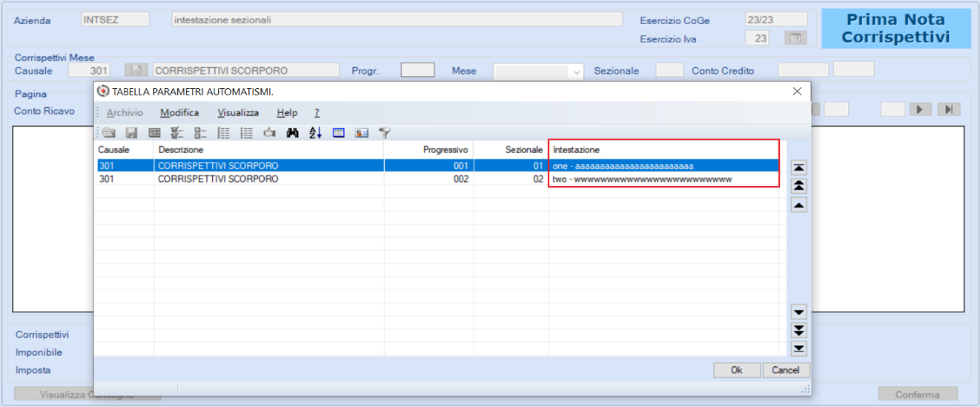
Task: Open the Modifica menu
Action: tap(180, 113)
